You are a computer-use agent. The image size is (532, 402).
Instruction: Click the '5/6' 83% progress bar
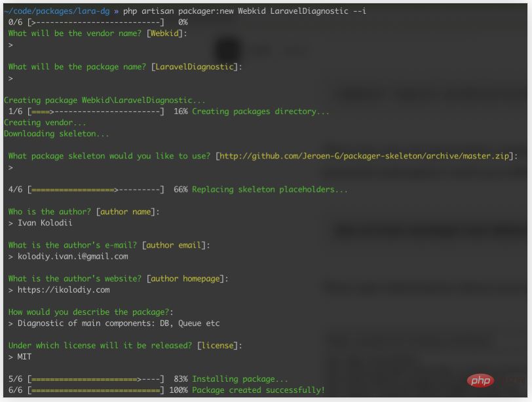(x=98, y=379)
